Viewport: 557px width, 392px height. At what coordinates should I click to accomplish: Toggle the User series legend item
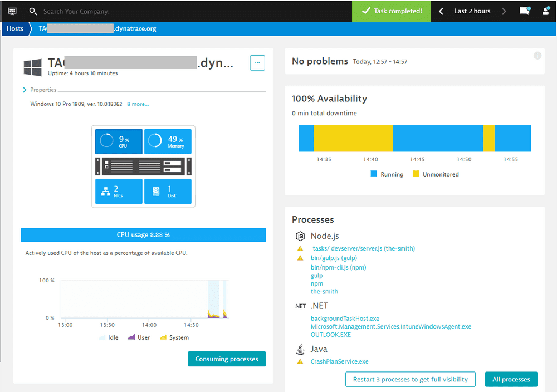tap(139, 337)
